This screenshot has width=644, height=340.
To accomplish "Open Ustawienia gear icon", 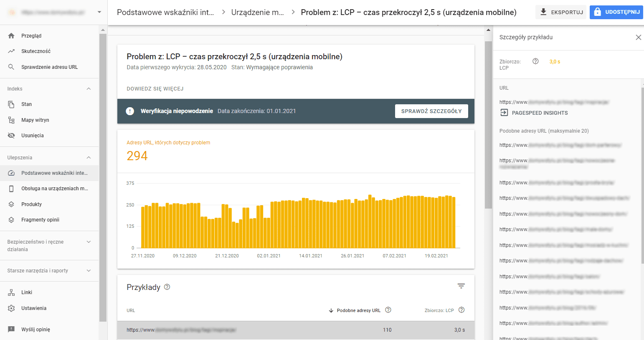I will (x=11, y=308).
